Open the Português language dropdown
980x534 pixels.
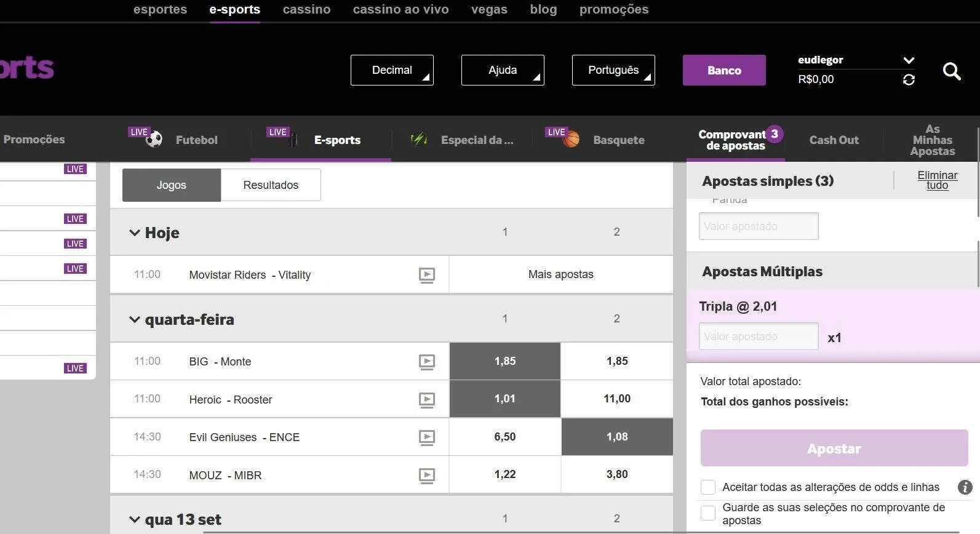click(613, 70)
